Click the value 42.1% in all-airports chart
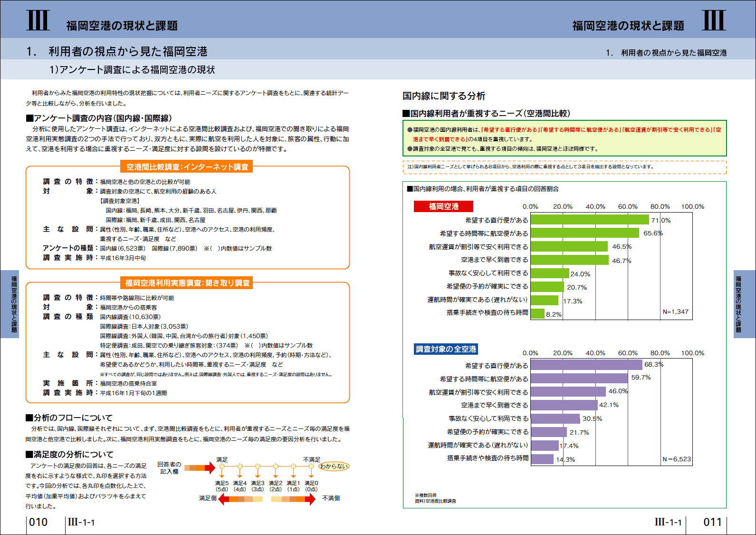The image size is (756, 535). click(x=609, y=405)
